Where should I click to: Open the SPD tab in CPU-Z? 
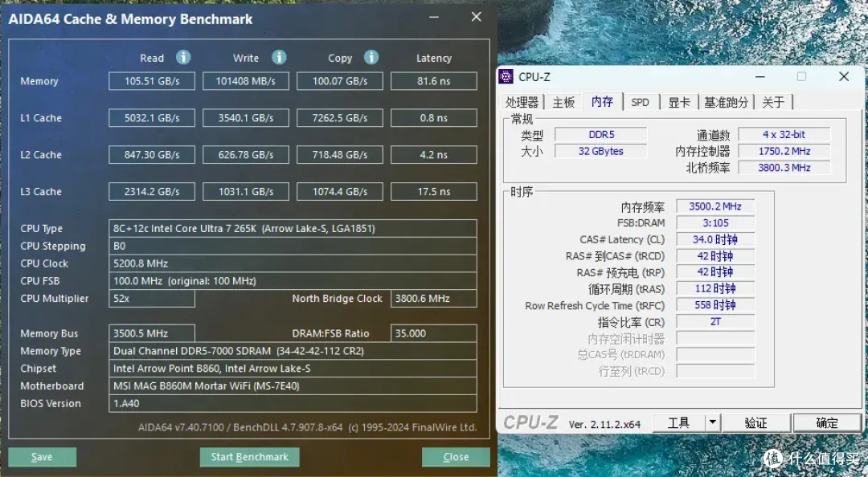(640, 102)
